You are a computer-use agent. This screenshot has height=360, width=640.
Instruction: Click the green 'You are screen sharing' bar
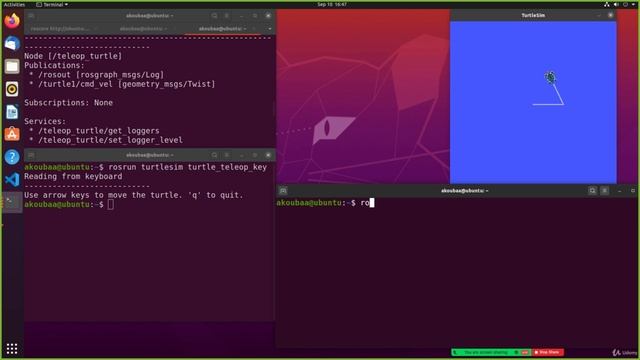point(491,352)
